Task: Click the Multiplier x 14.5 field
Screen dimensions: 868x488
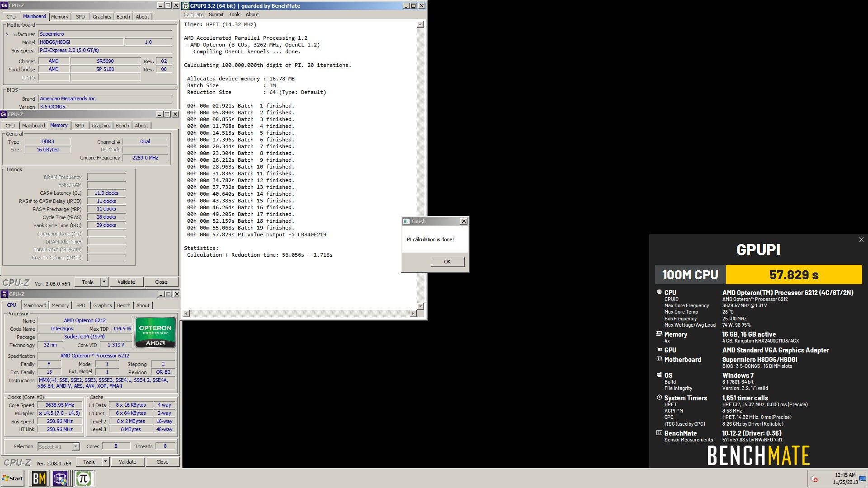Action: (x=60, y=413)
